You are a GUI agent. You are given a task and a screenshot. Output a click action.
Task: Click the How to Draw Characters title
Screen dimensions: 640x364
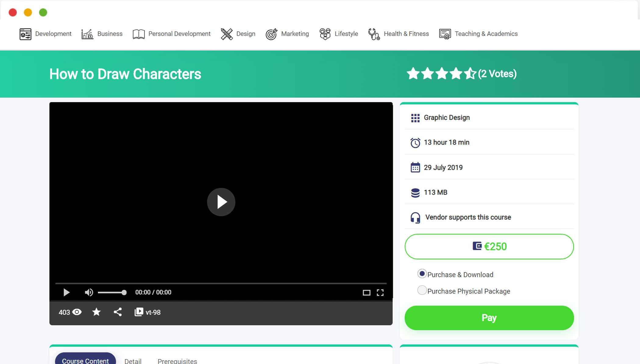coord(125,74)
